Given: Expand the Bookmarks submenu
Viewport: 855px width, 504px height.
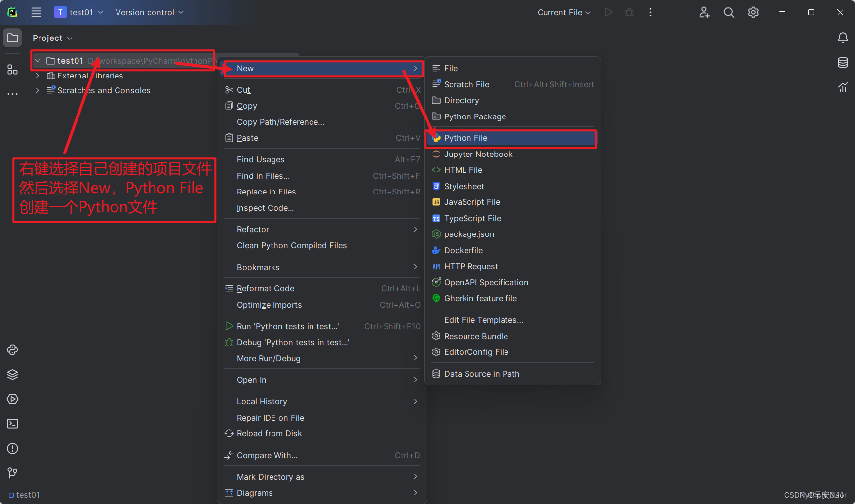Looking at the screenshot, I should coord(321,267).
